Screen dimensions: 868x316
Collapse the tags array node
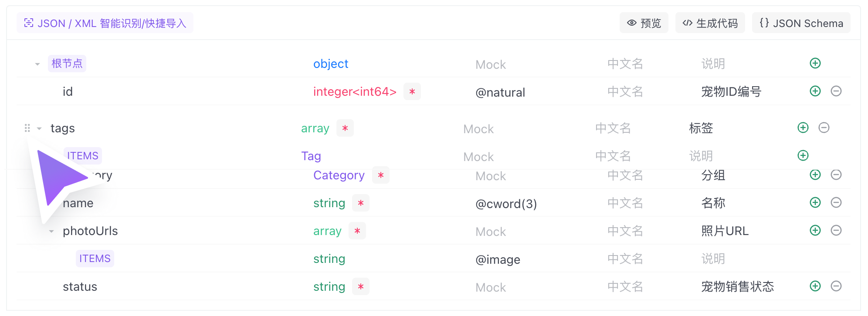(40, 128)
